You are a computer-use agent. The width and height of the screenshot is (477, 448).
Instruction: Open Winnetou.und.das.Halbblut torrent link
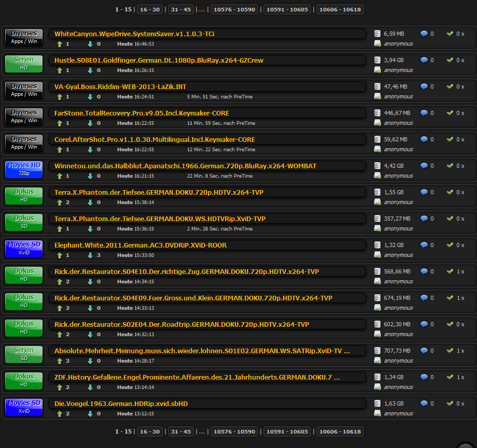point(185,166)
